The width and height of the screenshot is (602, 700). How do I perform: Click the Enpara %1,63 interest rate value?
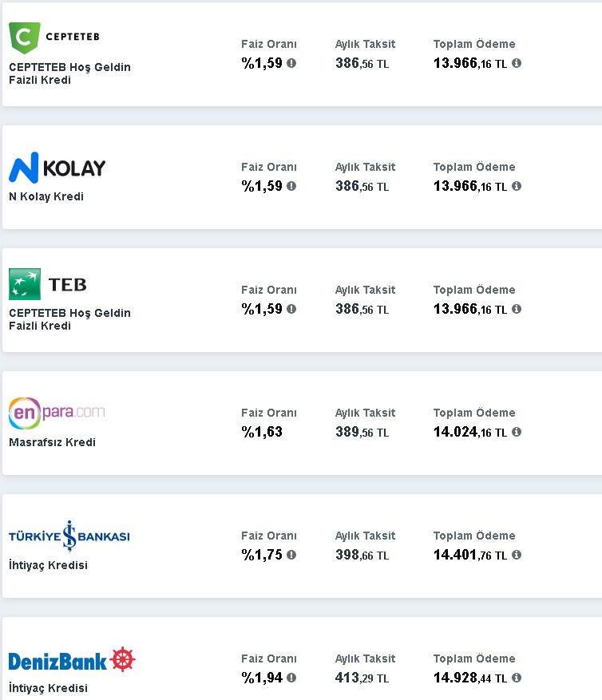(262, 432)
